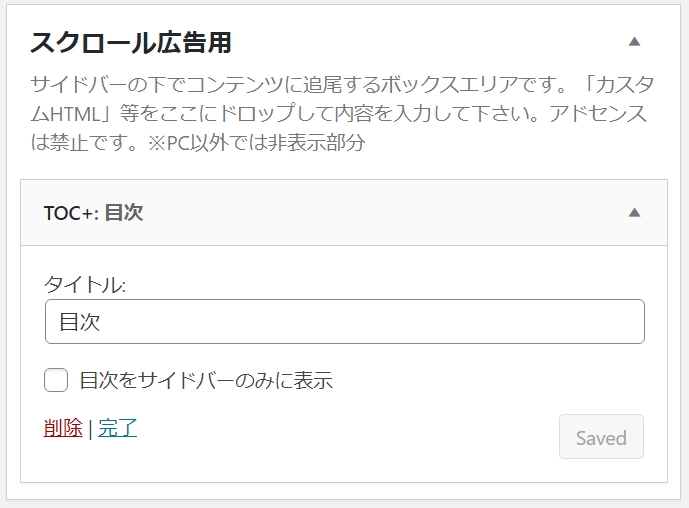Click the タイトル: field label
Viewport: 689px width, 508px height.
point(85,284)
